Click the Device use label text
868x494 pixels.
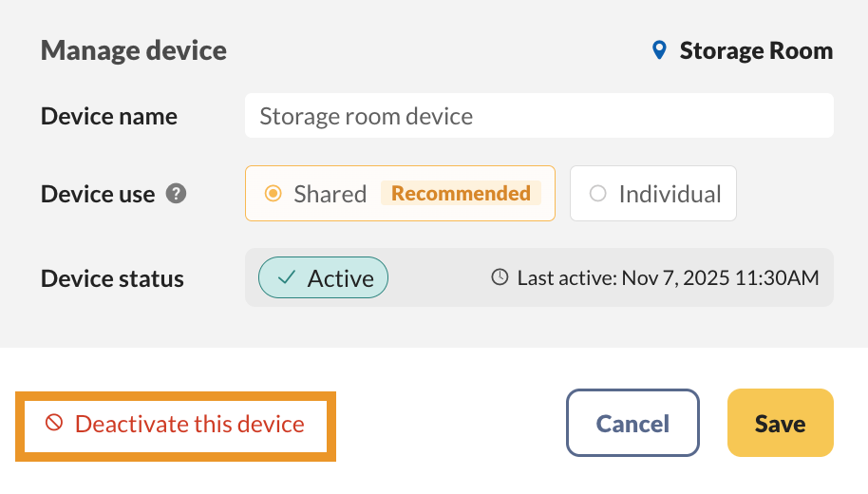tap(98, 194)
